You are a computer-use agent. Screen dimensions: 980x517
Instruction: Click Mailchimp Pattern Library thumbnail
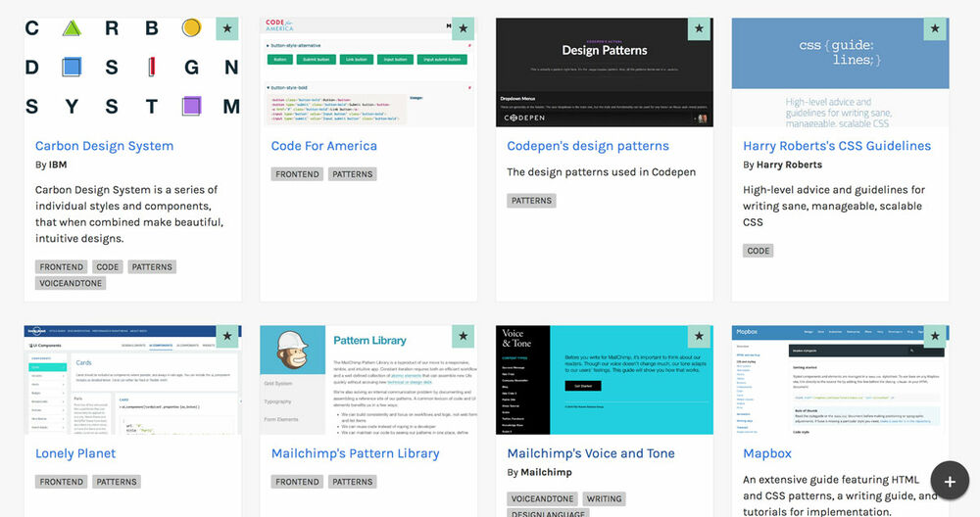[368, 380]
